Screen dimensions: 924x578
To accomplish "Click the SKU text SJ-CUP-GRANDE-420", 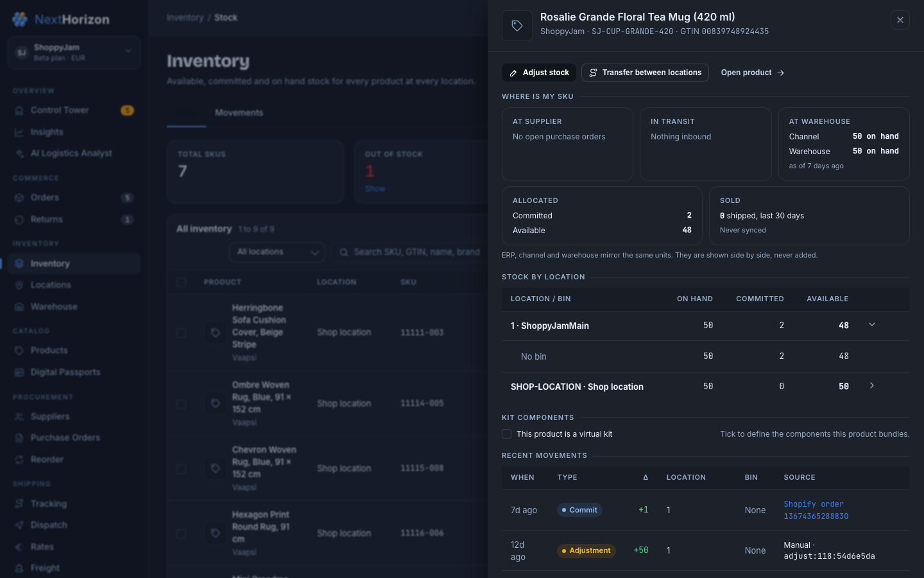I will (x=633, y=31).
